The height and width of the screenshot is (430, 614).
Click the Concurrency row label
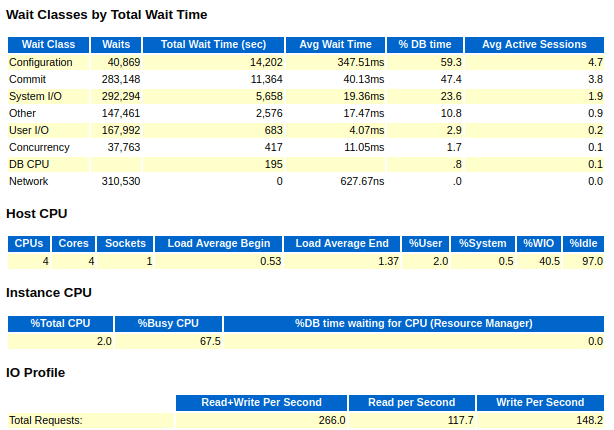[39, 147]
